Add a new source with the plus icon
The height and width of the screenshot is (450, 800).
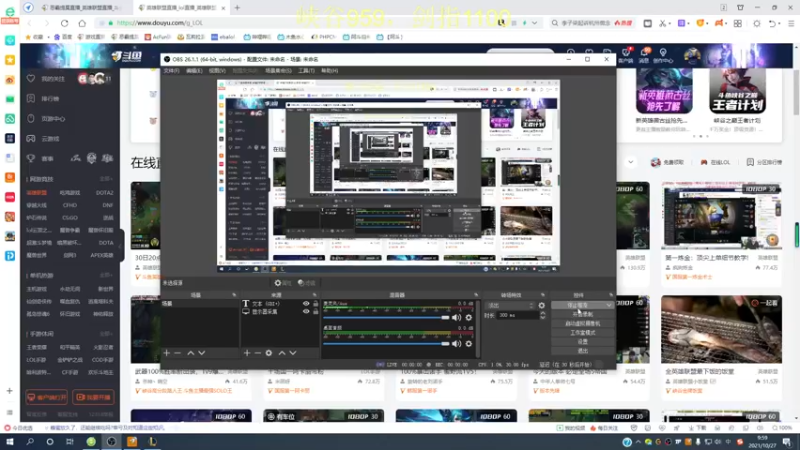point(247,353)
